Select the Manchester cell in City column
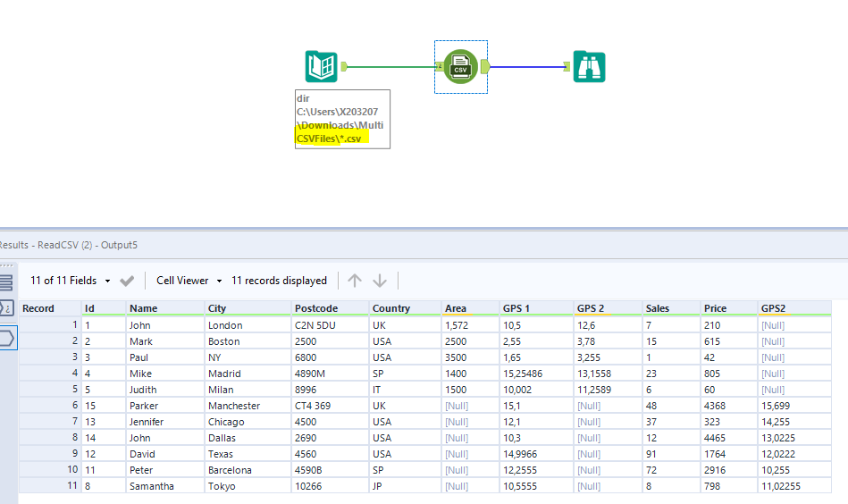848x504 pixels. 234,406
